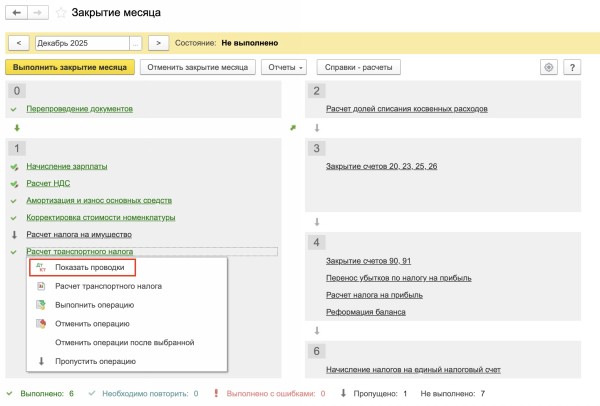Viewport: 600px width, 406px height.
Task: Click Выполнено с ошибками: 0 status text
Action: click(276, 393)
